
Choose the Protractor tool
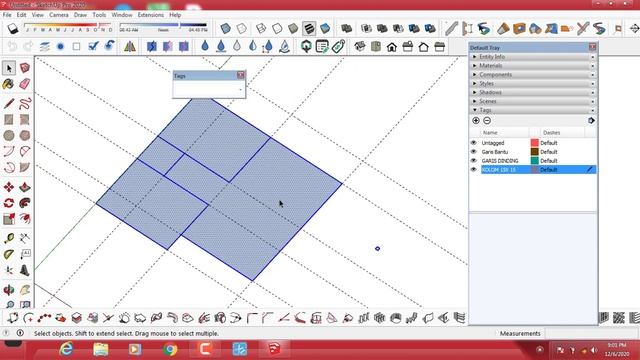(9, 254)
